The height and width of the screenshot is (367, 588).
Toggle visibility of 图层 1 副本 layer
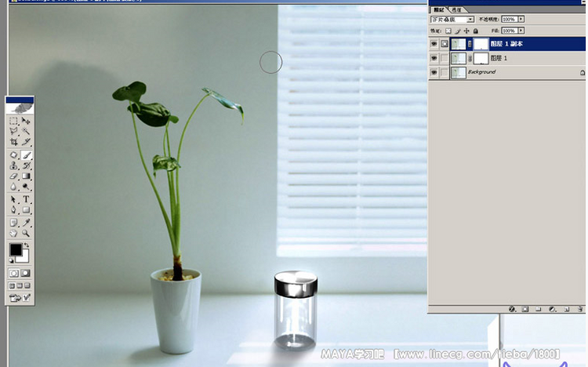(x=434, y=44)
